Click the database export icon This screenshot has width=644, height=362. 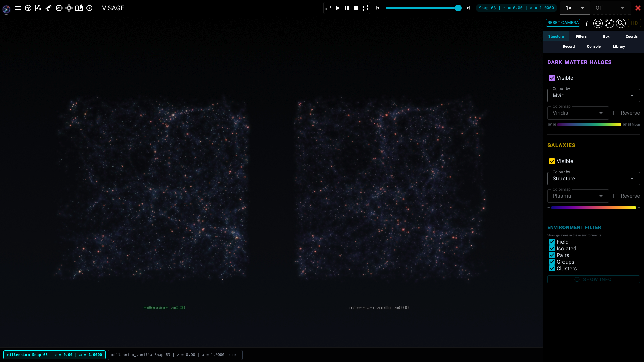click(59, 8)
